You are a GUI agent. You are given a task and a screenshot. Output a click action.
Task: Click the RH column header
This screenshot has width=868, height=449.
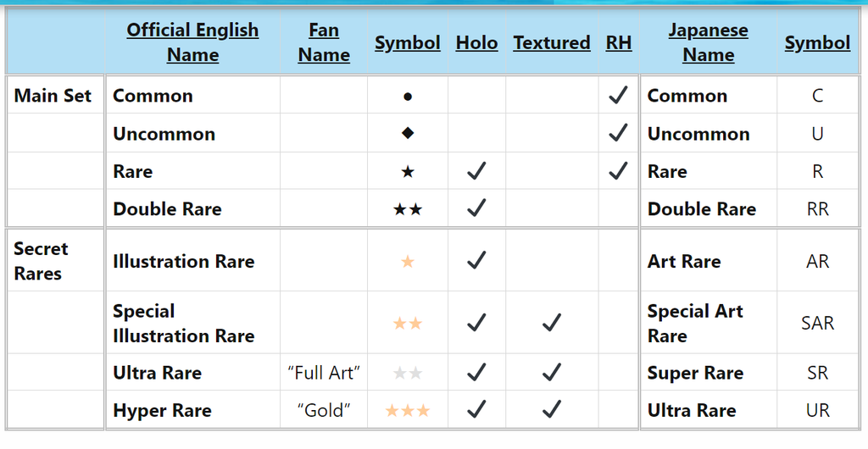point(619,43)
